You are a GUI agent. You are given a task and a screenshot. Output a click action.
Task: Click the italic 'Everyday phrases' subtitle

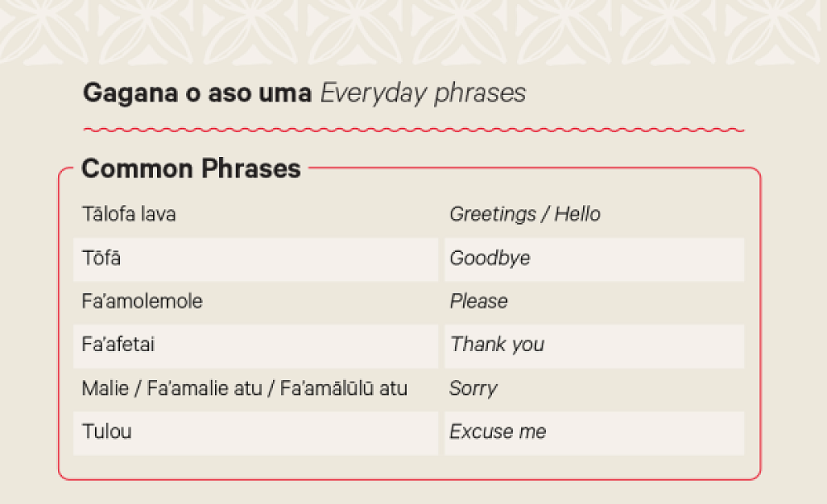tap(423, 93)
